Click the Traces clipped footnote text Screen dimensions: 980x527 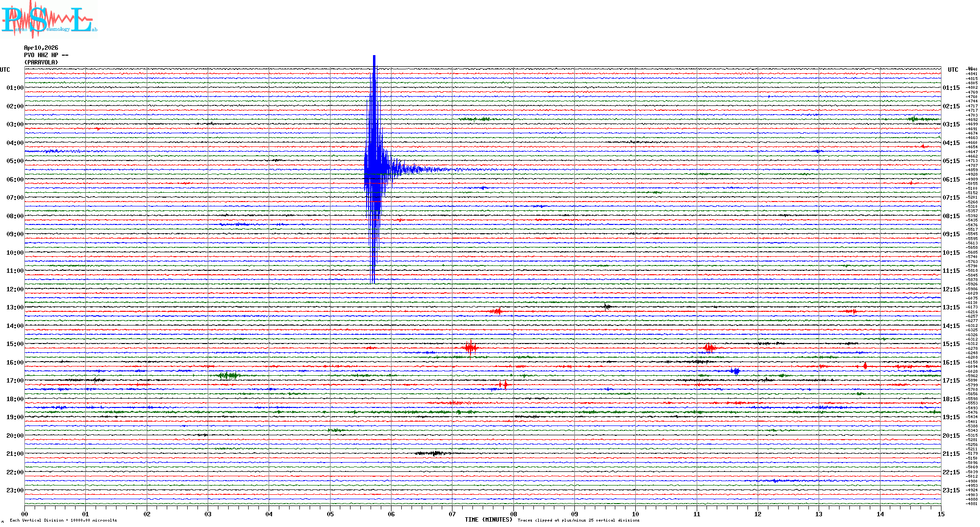coord(578,520)
